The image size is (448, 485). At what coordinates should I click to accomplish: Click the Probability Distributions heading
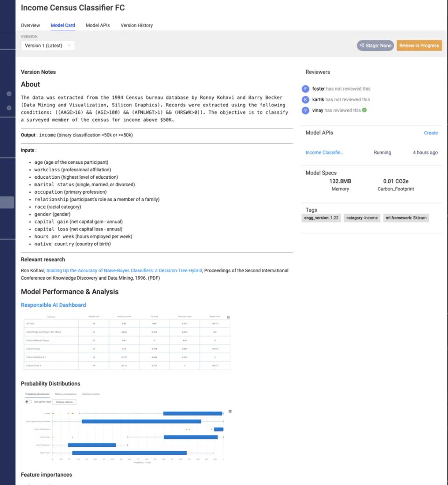tap(50, 384)
